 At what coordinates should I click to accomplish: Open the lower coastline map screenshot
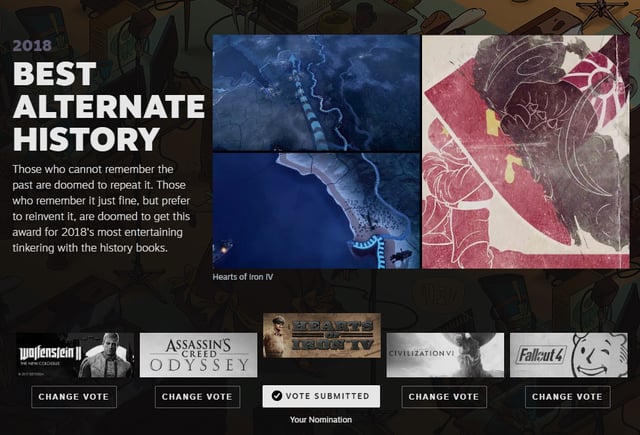pyautogui.click(x=316, y=211)
